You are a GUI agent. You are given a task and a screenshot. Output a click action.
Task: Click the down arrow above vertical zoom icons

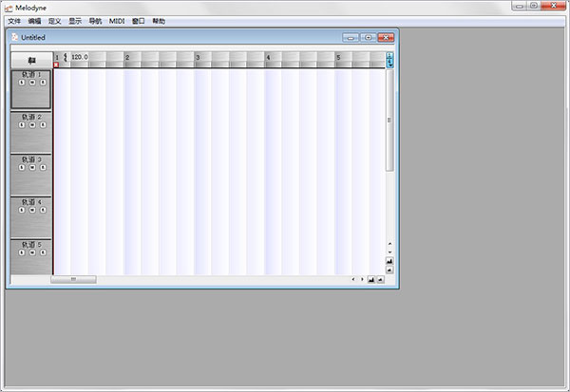(389, 252)
